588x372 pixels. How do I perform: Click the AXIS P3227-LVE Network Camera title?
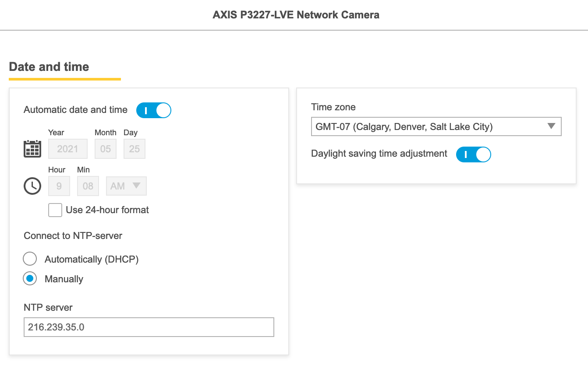click(296, 15)
